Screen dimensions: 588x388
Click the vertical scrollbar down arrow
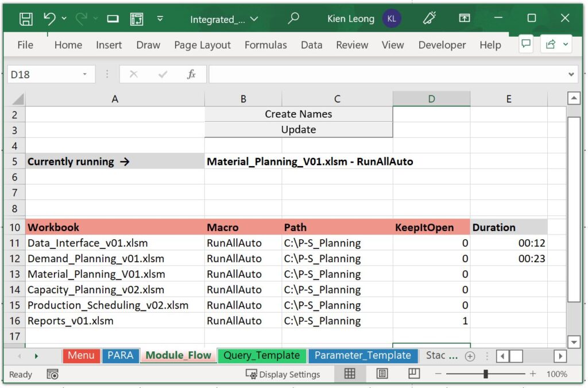pyautogui.click(x=574, y=342)
